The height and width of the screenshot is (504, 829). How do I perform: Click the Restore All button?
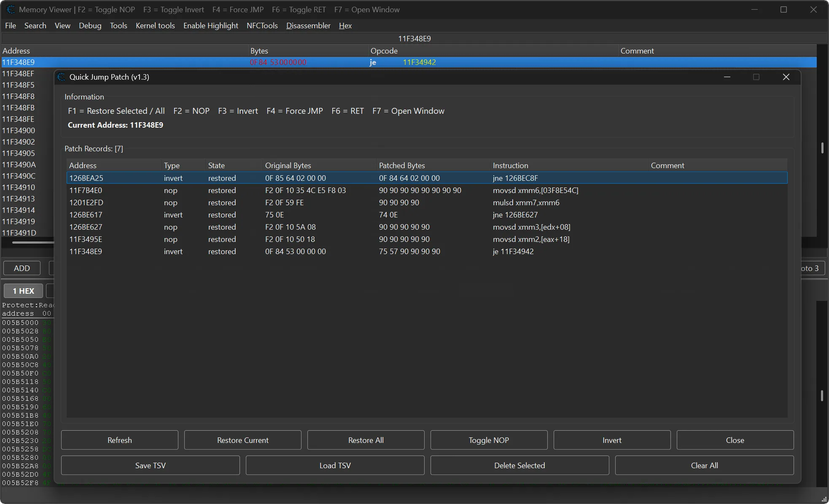coord(366,440)
